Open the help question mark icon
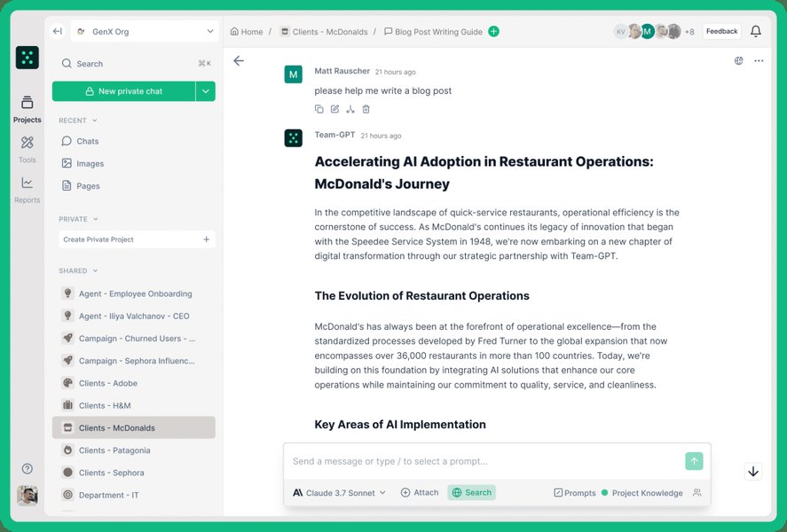 [28, 468]
